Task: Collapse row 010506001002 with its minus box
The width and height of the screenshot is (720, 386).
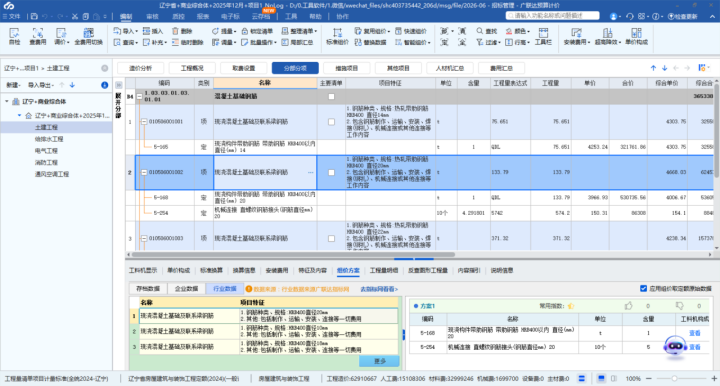Action: [x=144, y=172]
